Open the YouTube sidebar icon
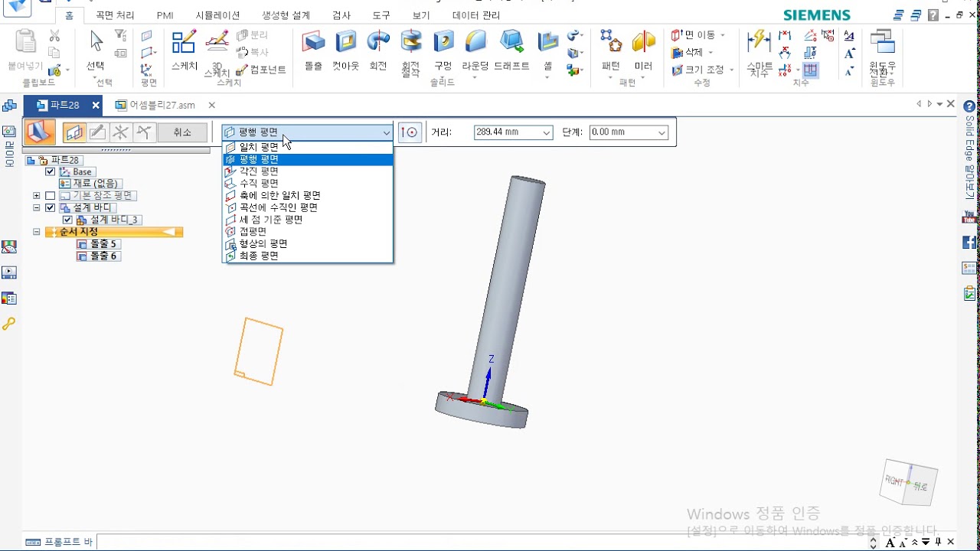Image resolution: width=980 pixels, height=551 pixels. 969,217
